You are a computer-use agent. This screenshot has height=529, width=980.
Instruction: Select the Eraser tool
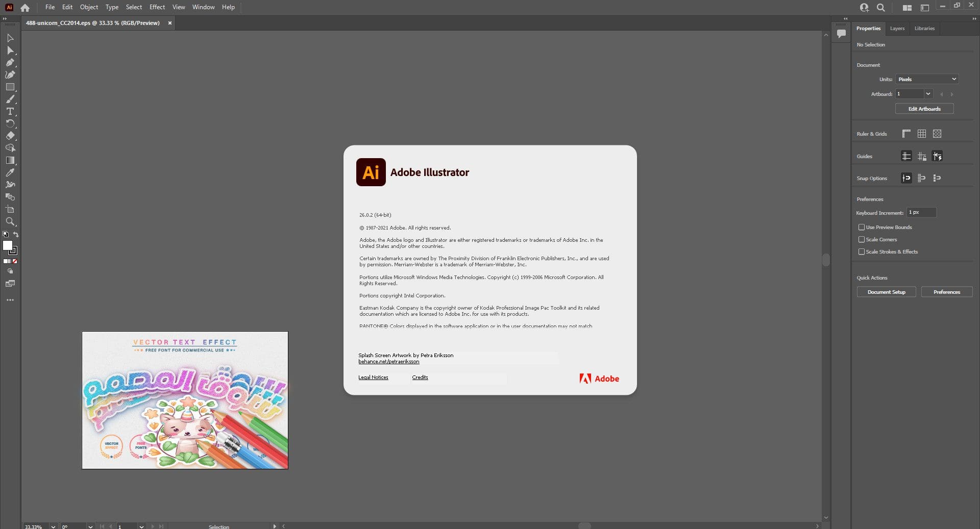click(x=10, y=136)
